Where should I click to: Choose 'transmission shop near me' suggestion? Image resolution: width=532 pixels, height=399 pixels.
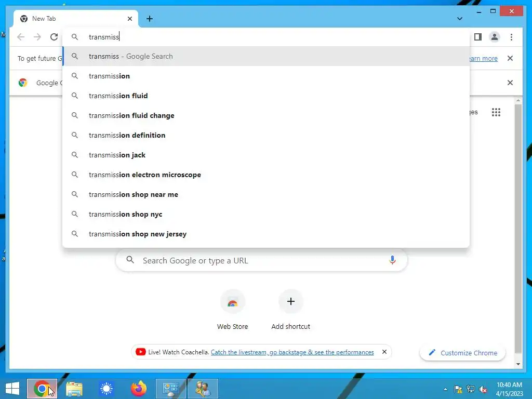[x=266, y=194]
